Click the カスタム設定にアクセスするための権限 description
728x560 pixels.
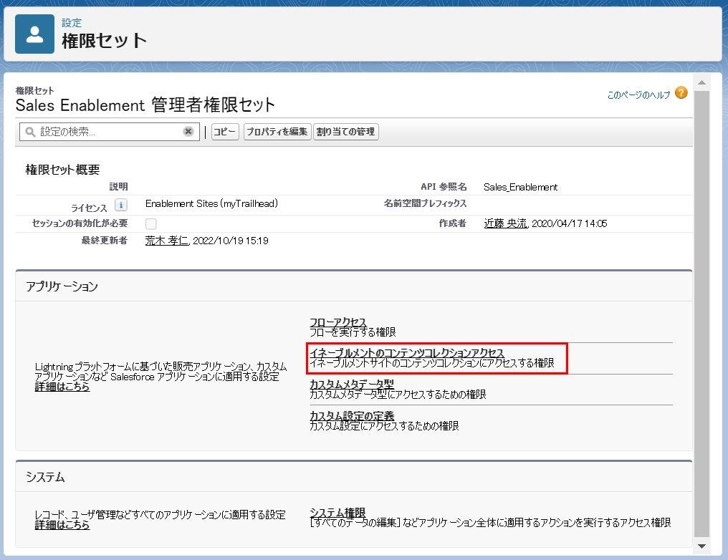(385, 426)
